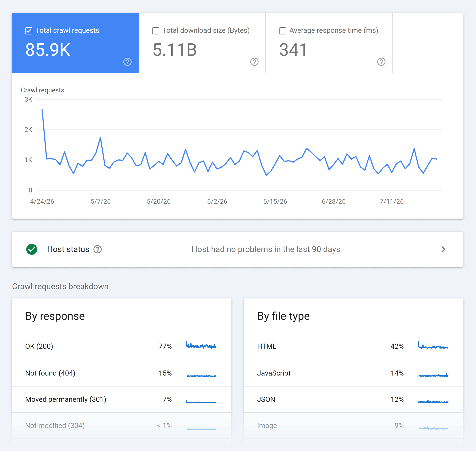This screenshot has height=451, width=476.
Task: Click the 85.9K total crawl requests value
Action: pyautogui.click(x=48, y=50)
